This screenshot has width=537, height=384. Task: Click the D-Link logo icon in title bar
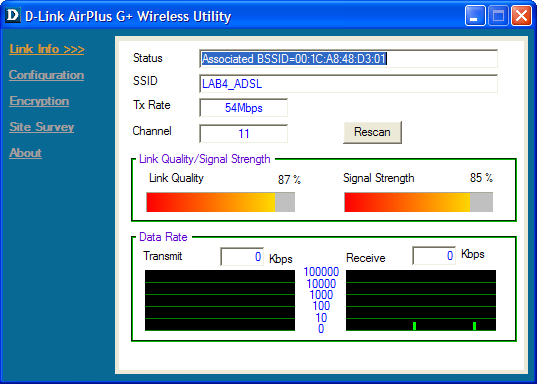click(13, 15)
